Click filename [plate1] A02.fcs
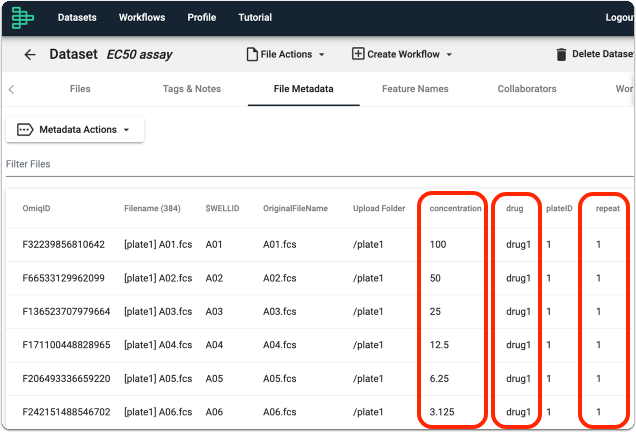This screenshot has height=432, width=636. coord(158,278)
